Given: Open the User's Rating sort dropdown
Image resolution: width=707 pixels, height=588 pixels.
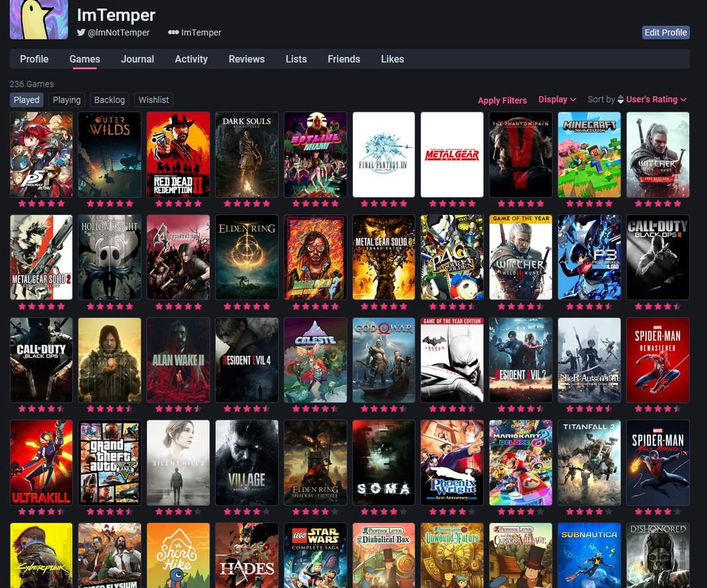Looking at the screenshot, I should click(657, 100).
